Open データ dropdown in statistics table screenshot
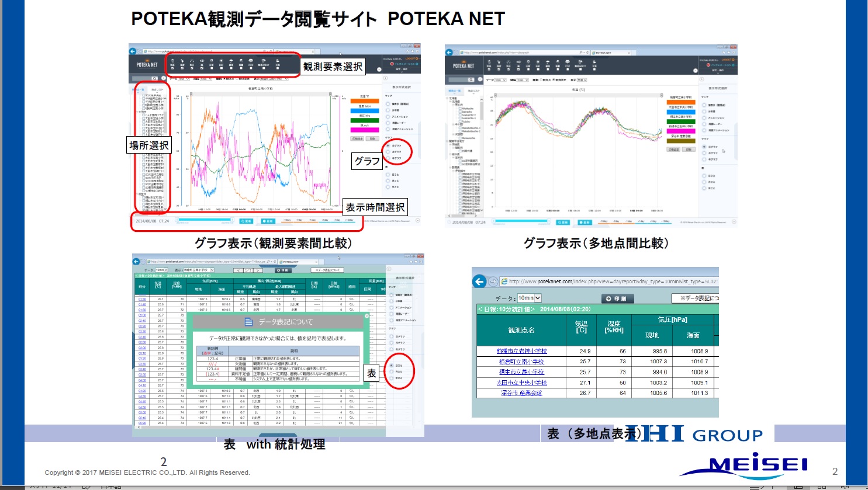Viewport: 868px width, 490px height. pyautogui.click(x=162, y=270)
